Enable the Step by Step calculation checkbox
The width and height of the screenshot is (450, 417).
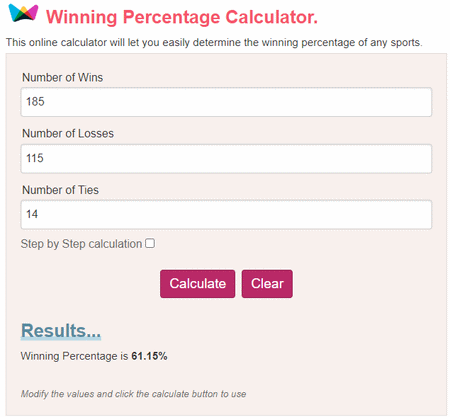(150, 243)
